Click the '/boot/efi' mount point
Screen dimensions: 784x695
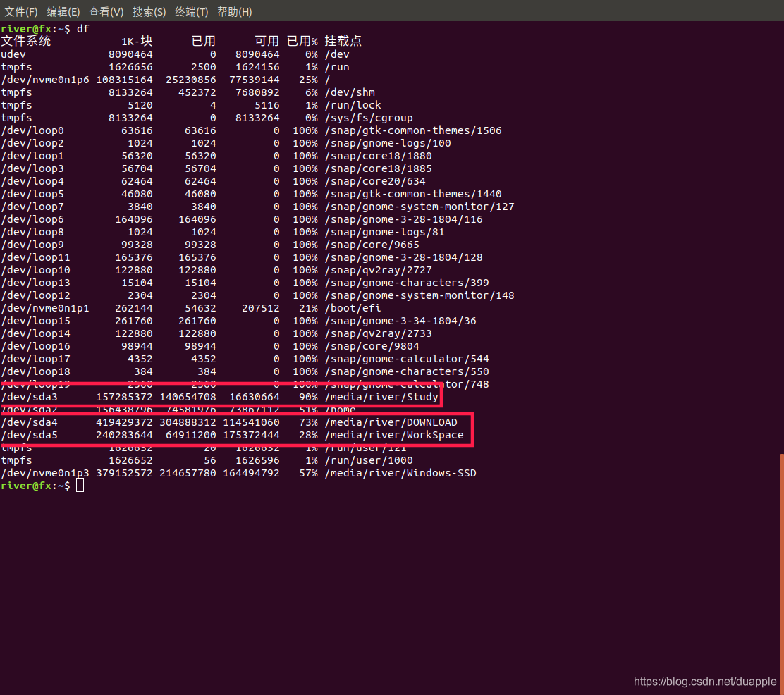click(353, 309)
